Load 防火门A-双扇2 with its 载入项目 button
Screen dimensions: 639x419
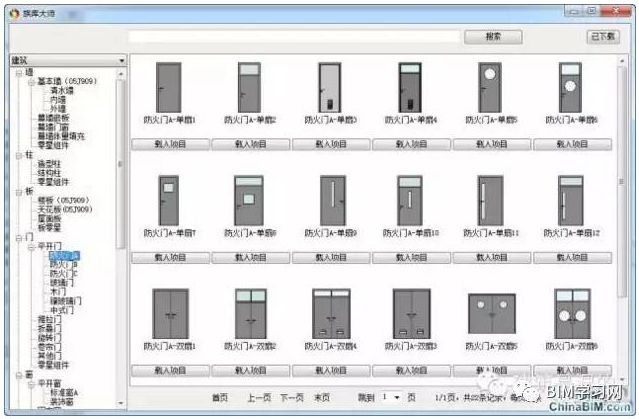[x=251, y=370]
